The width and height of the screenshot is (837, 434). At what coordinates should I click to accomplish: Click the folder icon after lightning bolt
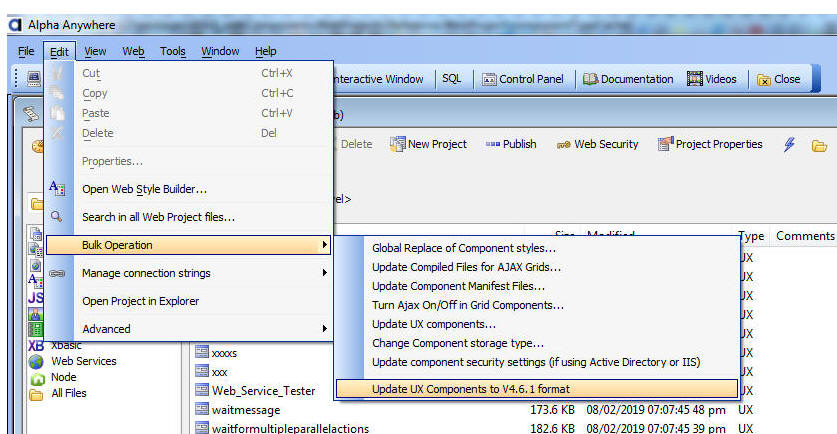tap(819, 145)
